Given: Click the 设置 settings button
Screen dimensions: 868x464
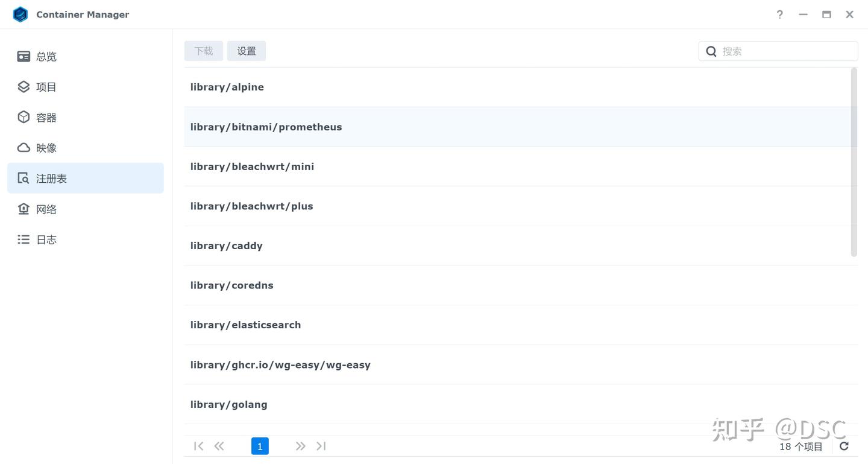Looking at the screenshot, I should [247, 51].
